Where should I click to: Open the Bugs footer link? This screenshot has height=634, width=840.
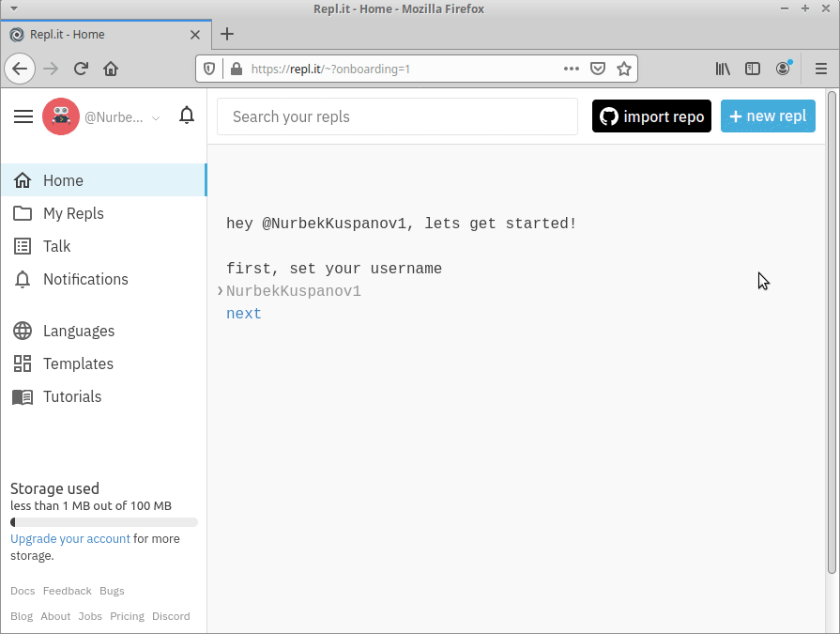pos(112,591)
